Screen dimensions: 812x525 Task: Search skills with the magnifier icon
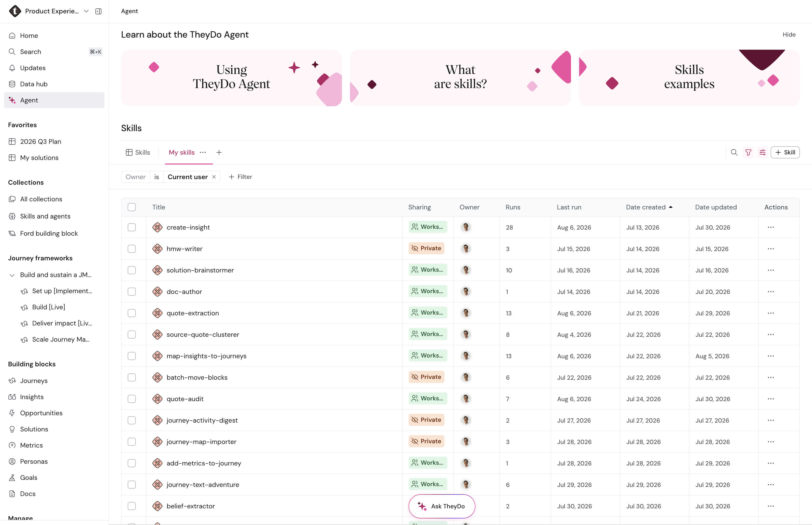click(x=734, y=152)
